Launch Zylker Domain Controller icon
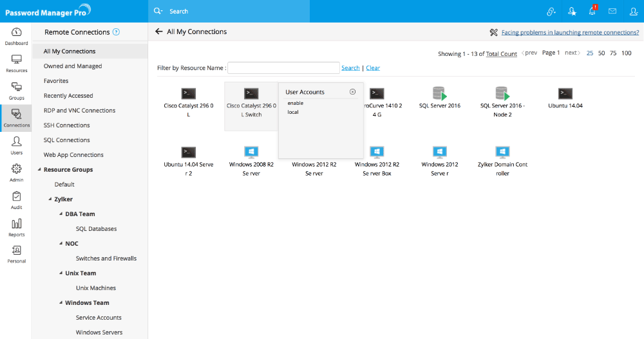 point(502,152)
